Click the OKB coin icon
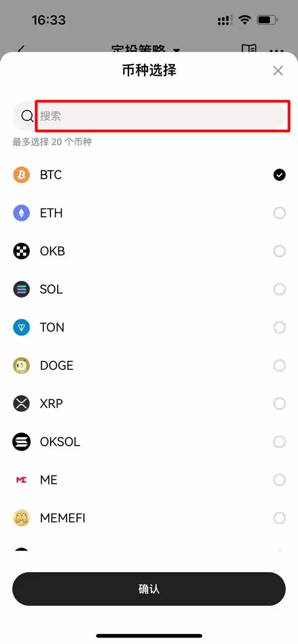This screenshot has height=644, width=298. coord(21,251)
